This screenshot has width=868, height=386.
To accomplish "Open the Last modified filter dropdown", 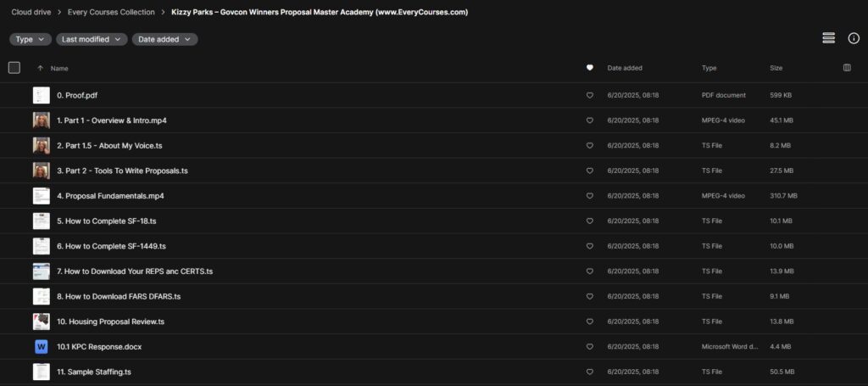I will (x=92, y=39).
